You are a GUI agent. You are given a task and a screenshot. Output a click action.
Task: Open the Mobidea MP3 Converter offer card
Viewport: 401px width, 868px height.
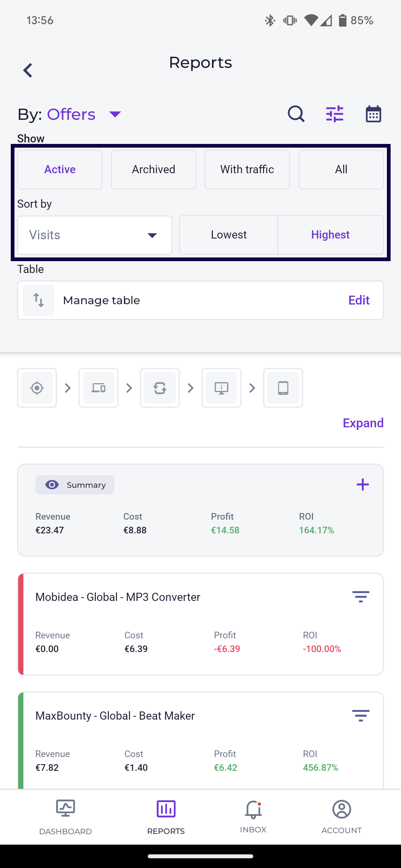(x=186, y=624)
